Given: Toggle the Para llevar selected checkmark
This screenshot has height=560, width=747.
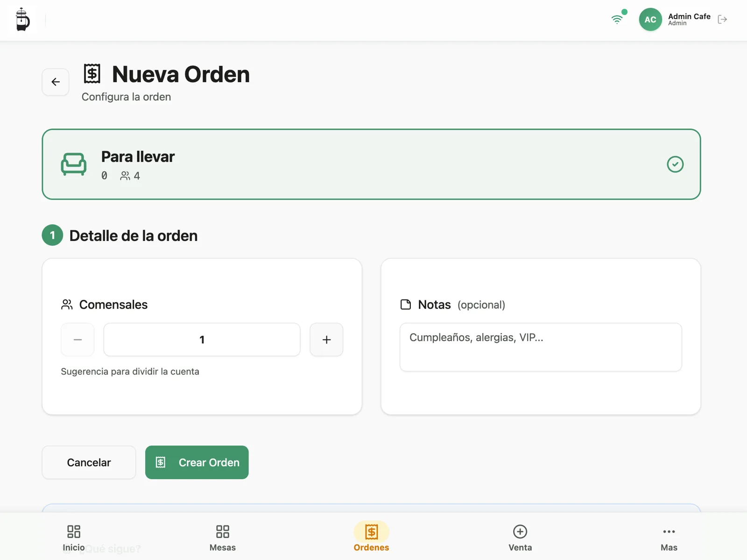Looking at the screenshot, I should click(x=675, y=164).
